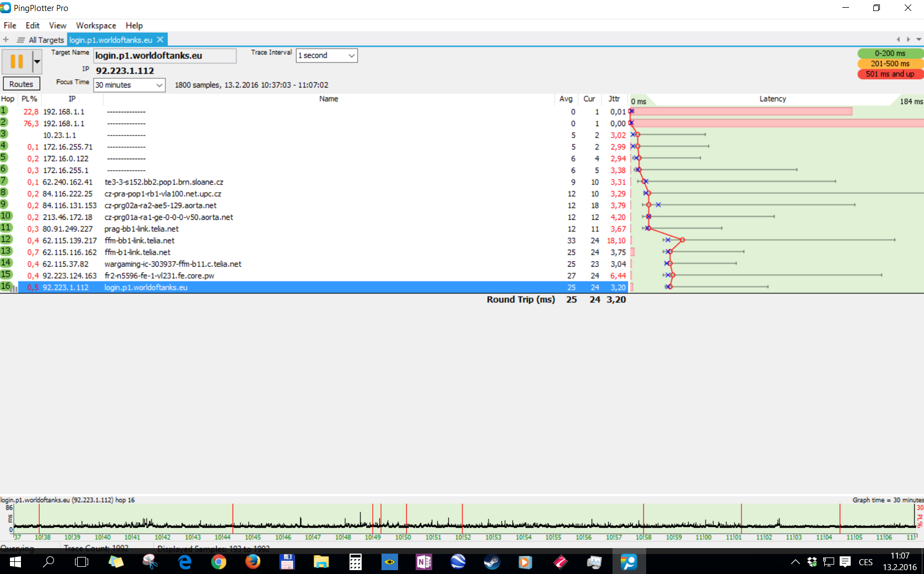Click the 10:49 marker on timeline graph
This screenshot has width=924, height=574.
373,538
